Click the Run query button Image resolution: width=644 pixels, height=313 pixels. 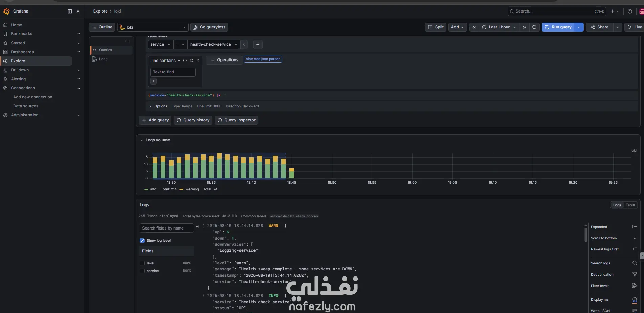(x=558, y=27)
